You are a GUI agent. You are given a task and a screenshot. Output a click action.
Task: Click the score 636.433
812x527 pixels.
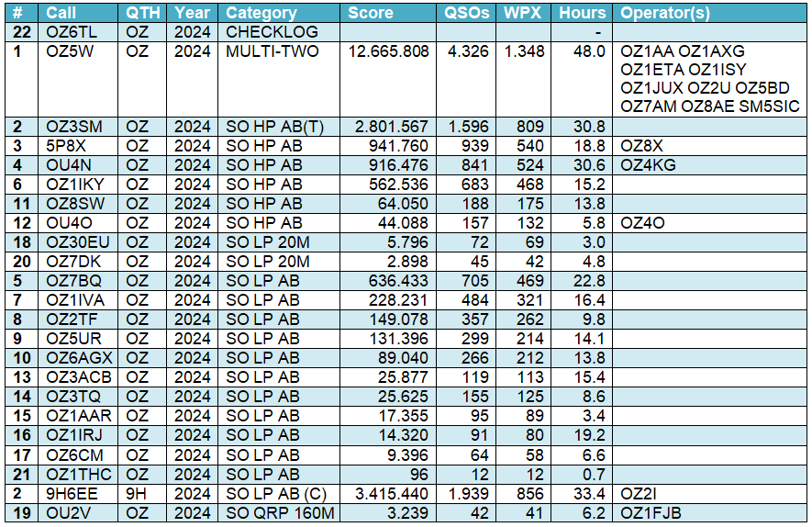[x=398, y=280]
